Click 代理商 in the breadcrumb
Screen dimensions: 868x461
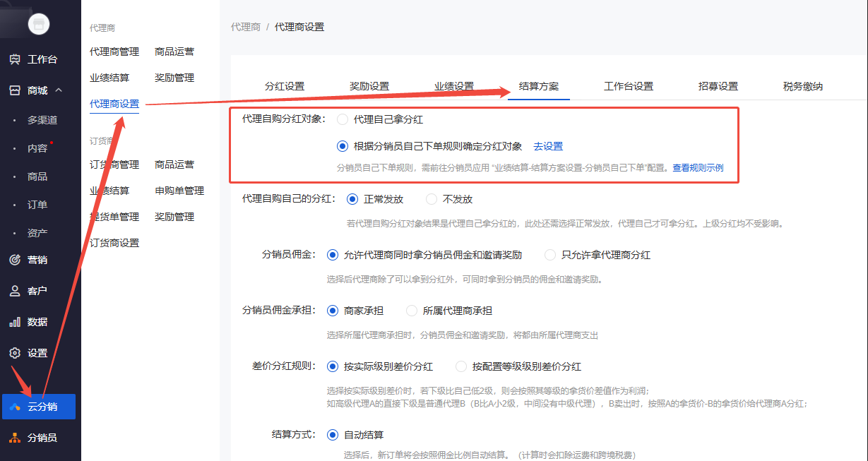pos(246,27)
